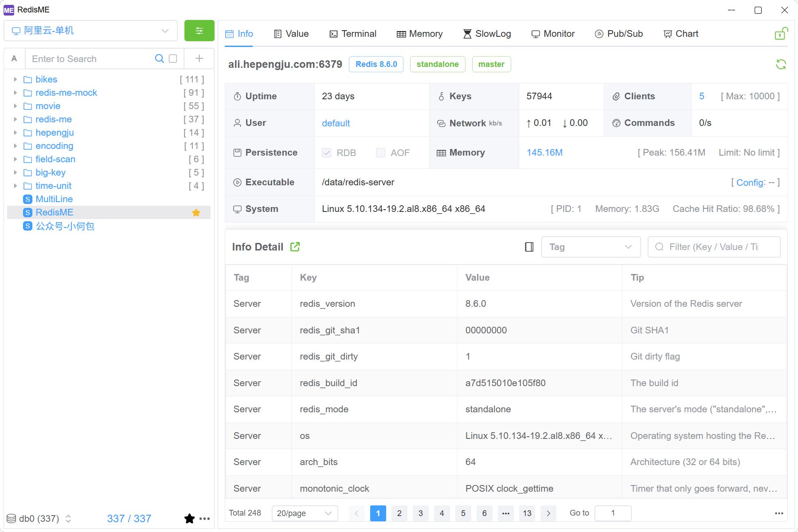Switch to the Value tab
The width and height of the screenshot is (798, 532).
[x=291, y=34]
